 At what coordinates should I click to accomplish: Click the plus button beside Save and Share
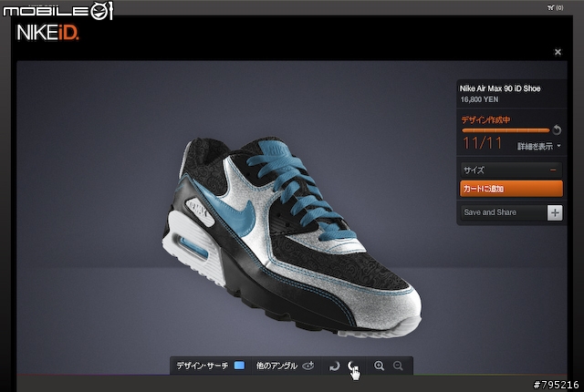point(555,212)
